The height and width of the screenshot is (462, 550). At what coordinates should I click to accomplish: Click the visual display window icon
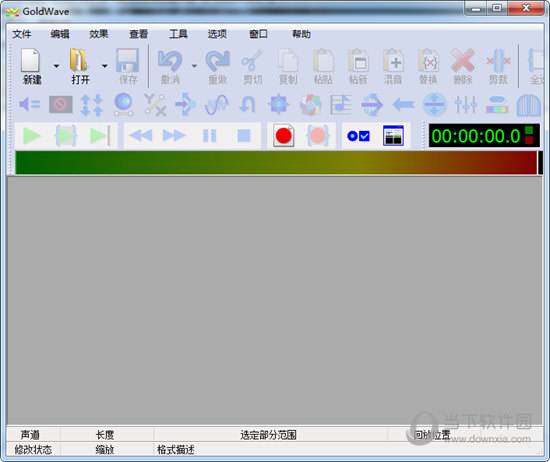click(393, 136)
